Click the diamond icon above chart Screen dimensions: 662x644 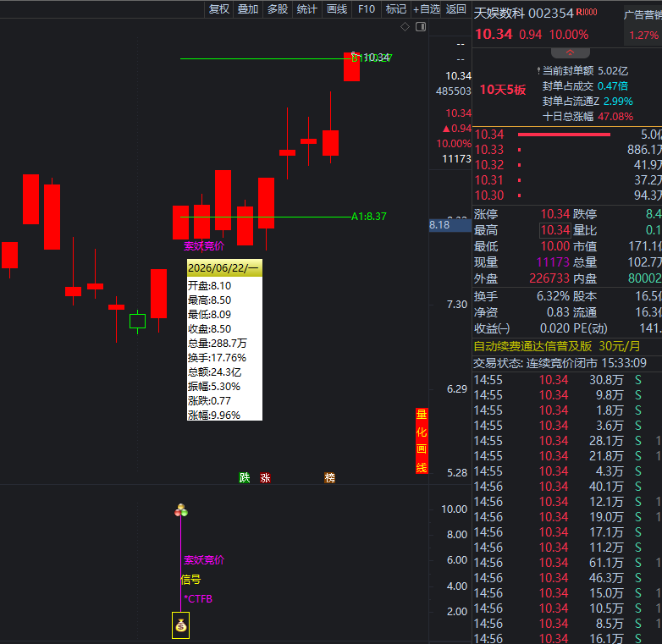click(x=405, y=27)
